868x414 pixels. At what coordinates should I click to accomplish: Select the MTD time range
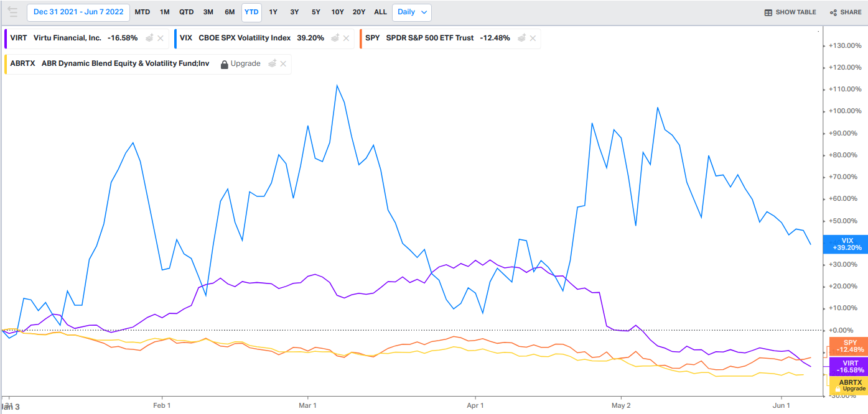142,12
